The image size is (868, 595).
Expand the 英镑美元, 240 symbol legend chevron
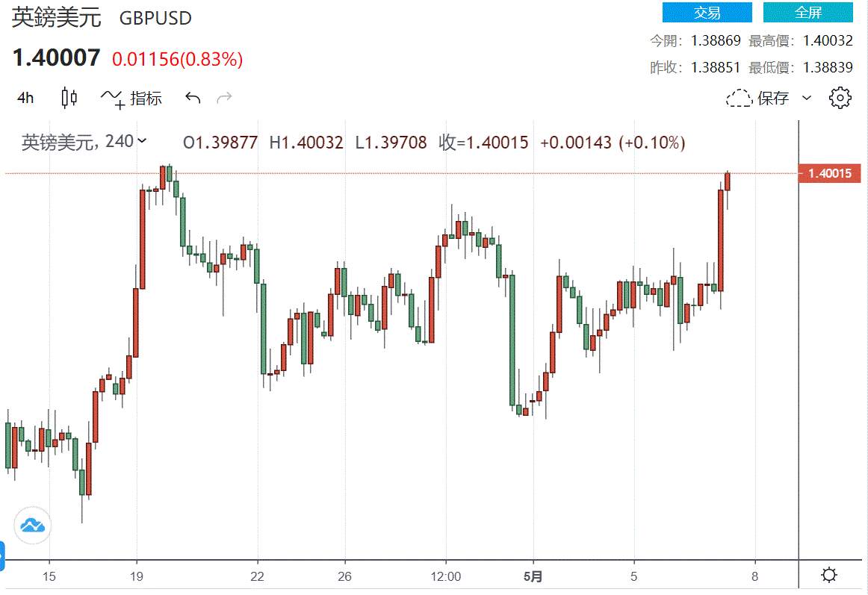142,141
